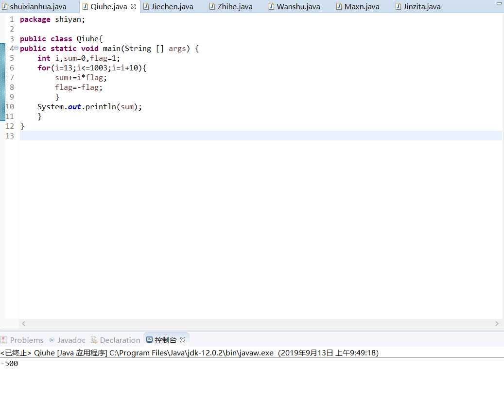Click line number 10 in gutter

pyautogui.click(x=10, y=107)
